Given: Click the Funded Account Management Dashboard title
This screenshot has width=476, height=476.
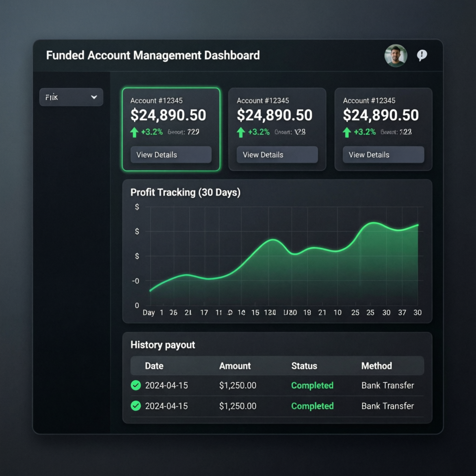Looking at the screenshot, I should [x=153, y=56].
